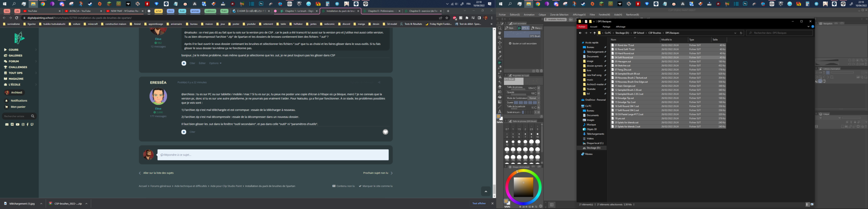Click the scroll-to-top arrow button on forum

click(x=486, y=191)
